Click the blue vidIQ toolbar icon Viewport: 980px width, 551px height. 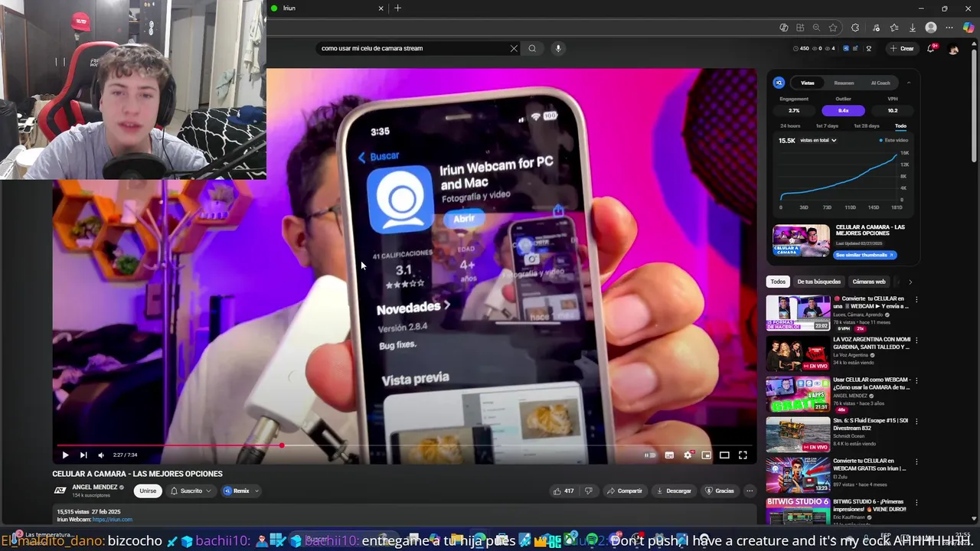pos(846,48)
